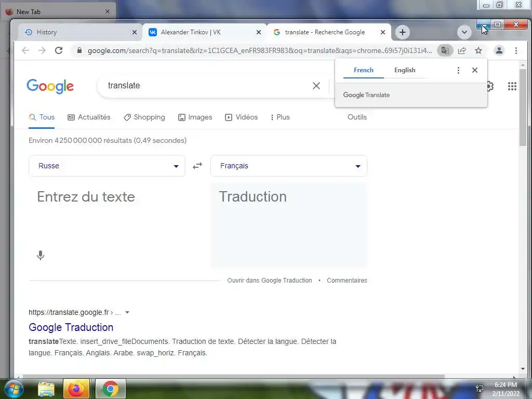Click the browser back arrow

pyautogui.click(x=25, y=50)
